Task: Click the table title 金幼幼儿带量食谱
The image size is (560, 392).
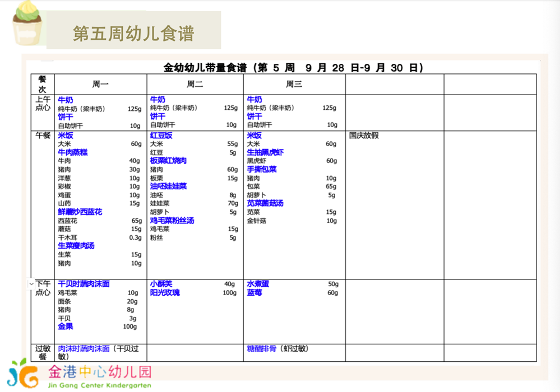Action: 205,68
